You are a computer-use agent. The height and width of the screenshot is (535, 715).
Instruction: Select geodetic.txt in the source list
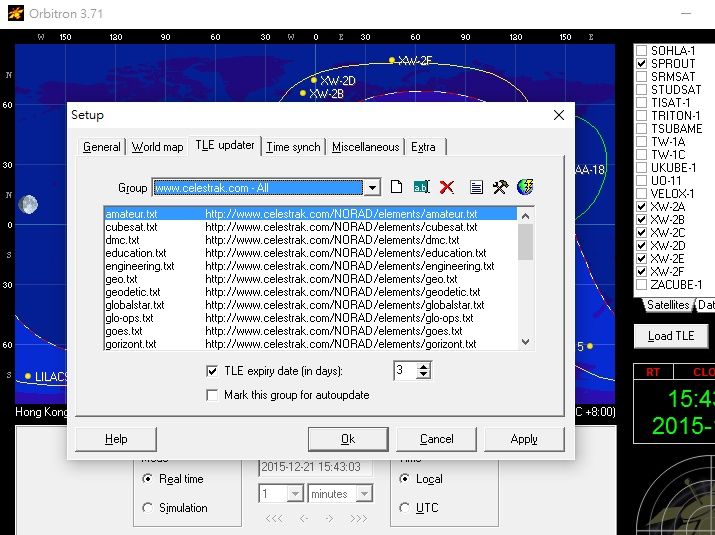(131, 292)
